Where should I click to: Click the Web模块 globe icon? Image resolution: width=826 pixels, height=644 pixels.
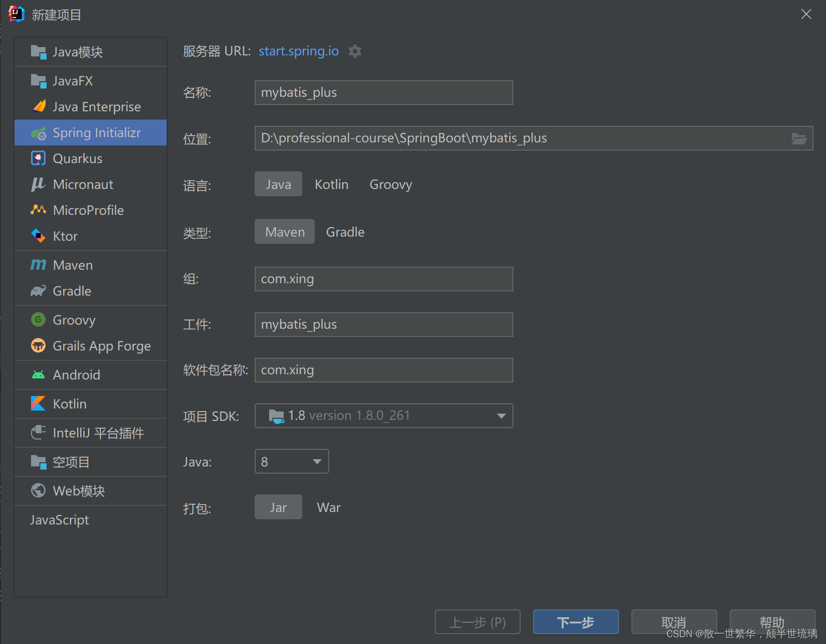pyautogui.click(x=38, y=491)
